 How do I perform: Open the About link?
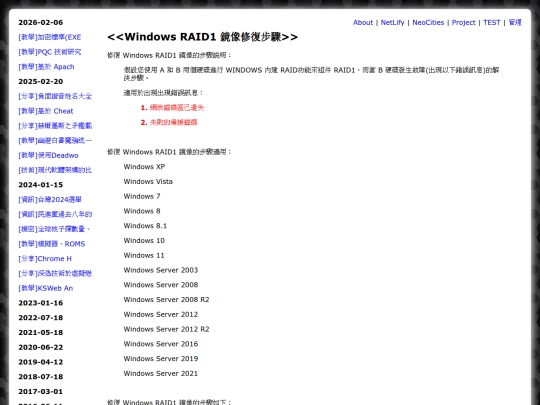tap(363, 22)
